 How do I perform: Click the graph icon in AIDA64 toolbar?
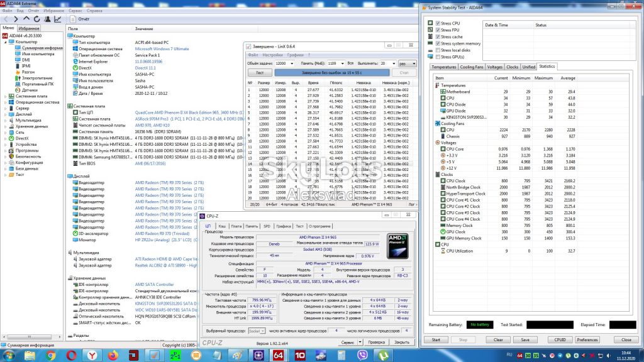[57, 19]
